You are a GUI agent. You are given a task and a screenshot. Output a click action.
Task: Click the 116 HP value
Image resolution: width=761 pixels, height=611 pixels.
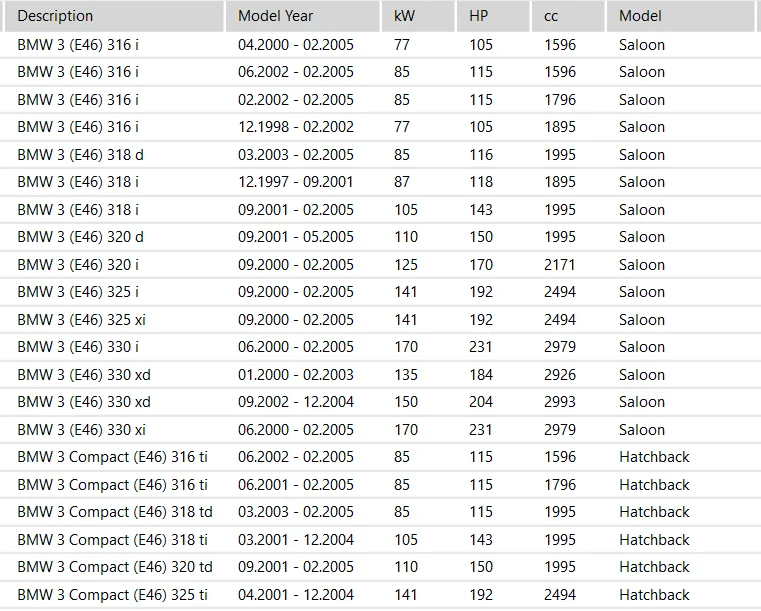point(481,155)
